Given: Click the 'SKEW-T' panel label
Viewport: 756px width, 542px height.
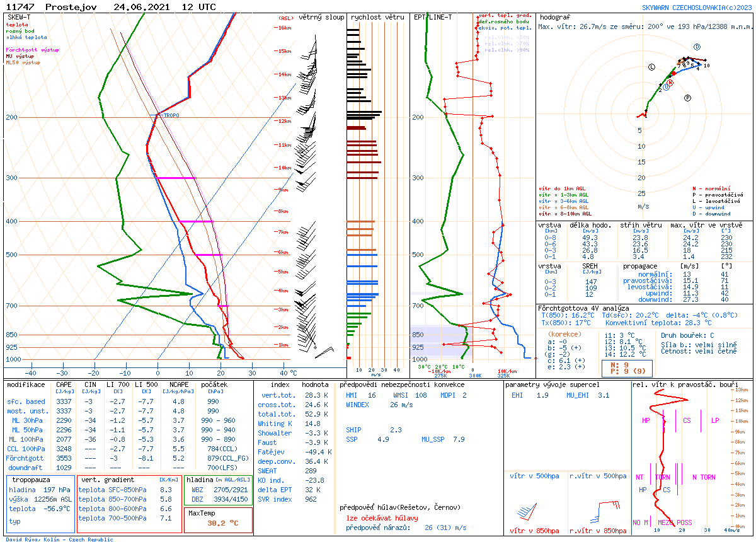Looking at the screenshot, I should (19, 17).
